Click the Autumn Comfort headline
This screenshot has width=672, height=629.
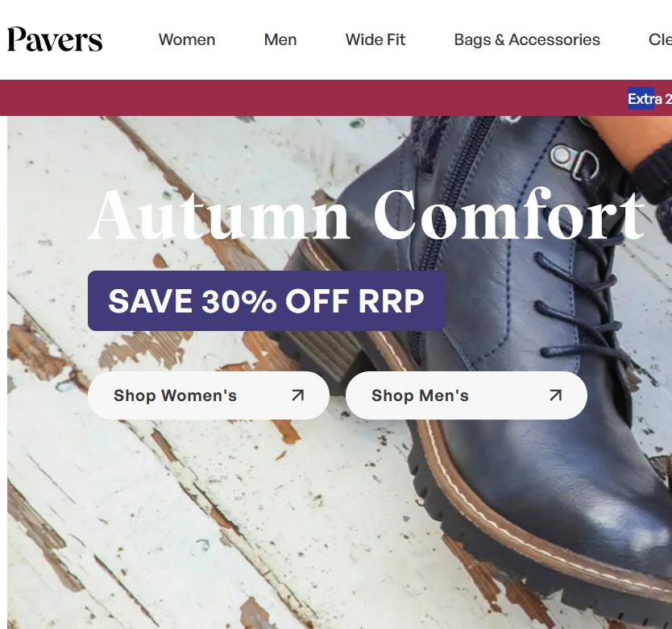pyautogui.click(x=367, y=214)
